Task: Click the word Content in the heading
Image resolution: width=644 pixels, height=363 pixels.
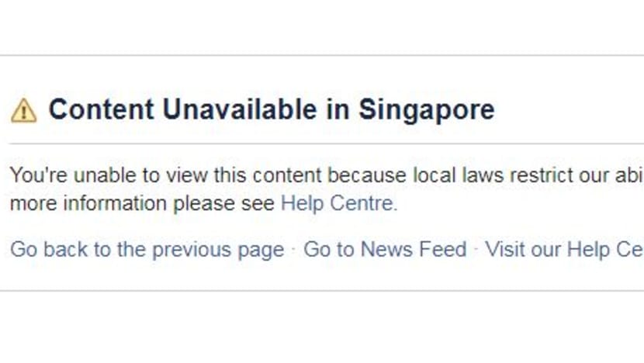Action: [x=102, y=109]
